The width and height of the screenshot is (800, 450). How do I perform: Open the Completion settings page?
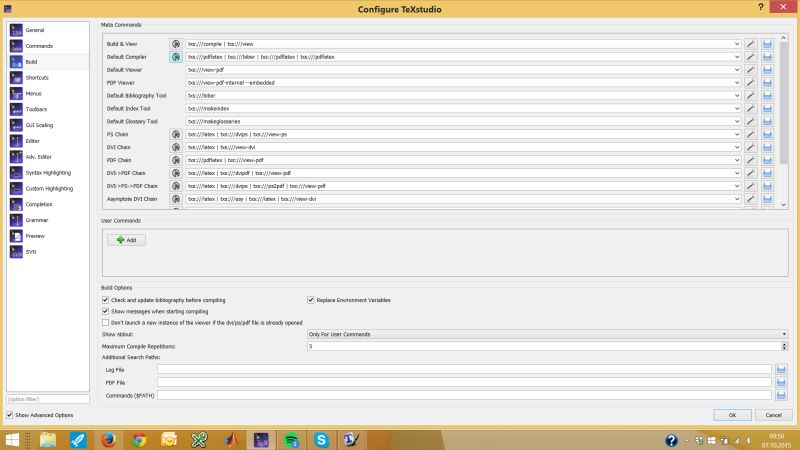tap(48, 204)
